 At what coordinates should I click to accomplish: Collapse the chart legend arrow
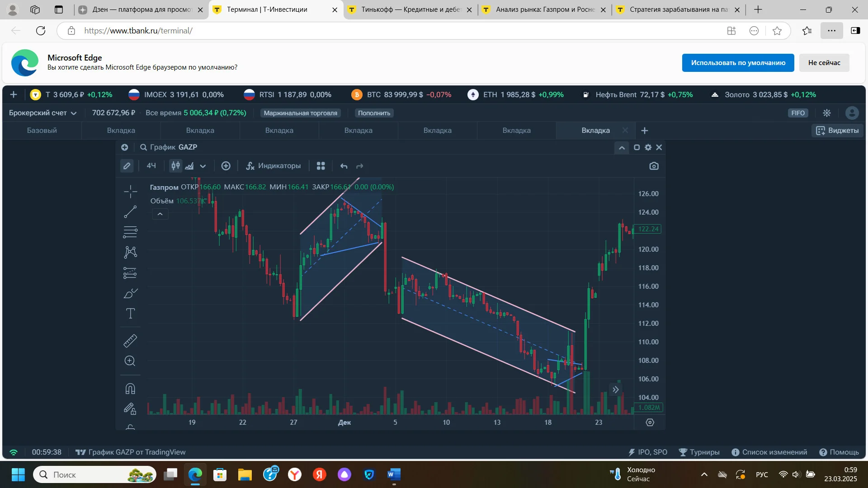tap(160, 214)
